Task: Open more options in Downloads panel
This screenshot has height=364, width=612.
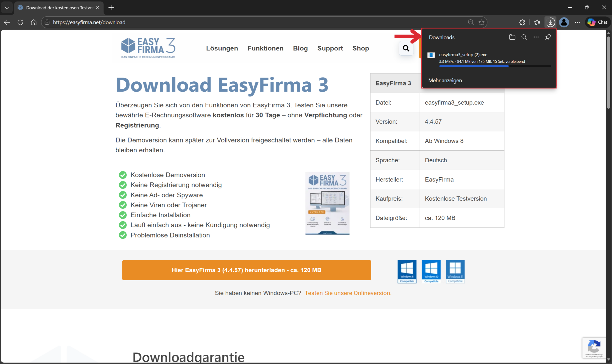Action: click(536, 37)
